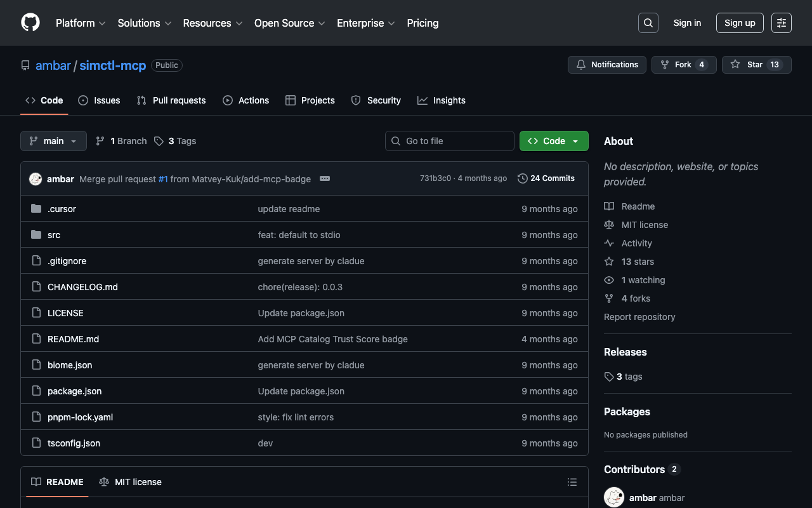
Task: Open the .cursor folder
Action: [x=62, y=209]
